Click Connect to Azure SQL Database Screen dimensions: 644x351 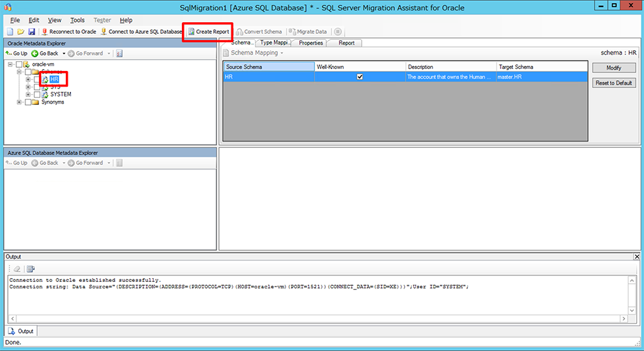coord(141,32)
